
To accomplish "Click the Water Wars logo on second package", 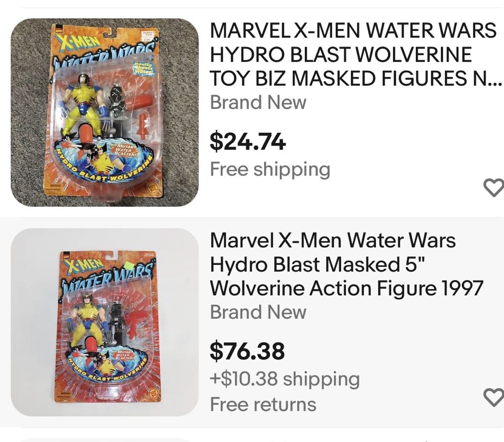I will [x=109, y=278].
